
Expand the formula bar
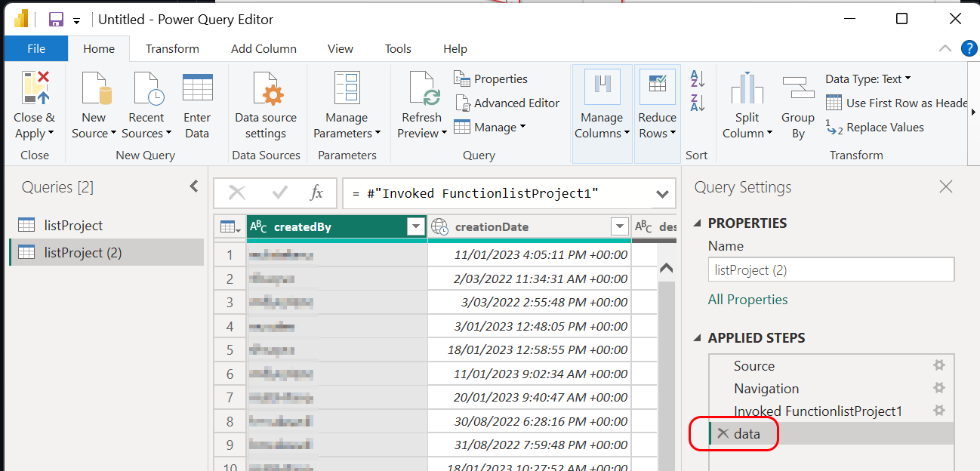662,194
